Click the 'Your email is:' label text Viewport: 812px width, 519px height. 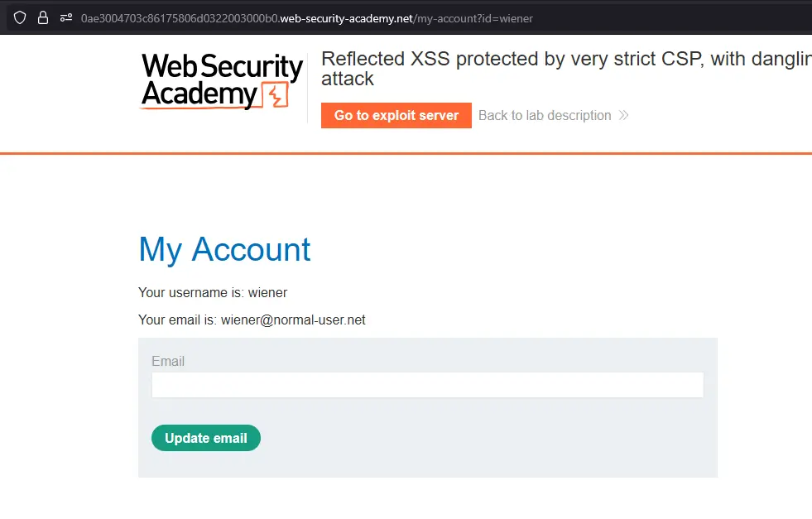point(177,320)
